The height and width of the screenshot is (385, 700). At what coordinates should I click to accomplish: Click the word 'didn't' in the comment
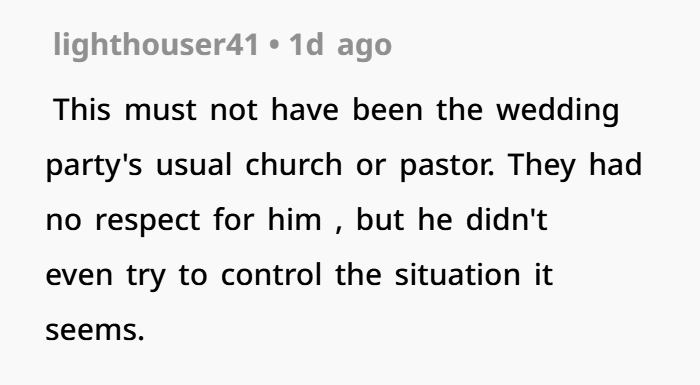point(507,219)
